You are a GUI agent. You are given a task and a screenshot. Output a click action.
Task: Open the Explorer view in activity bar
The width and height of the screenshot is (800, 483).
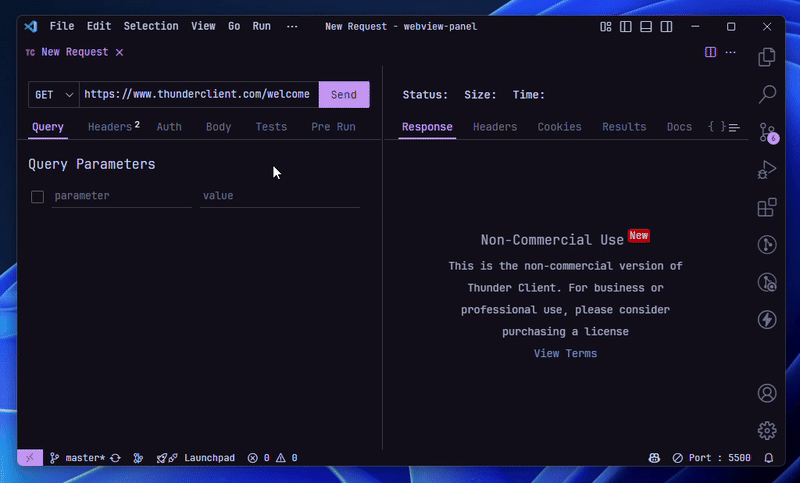[x=766, y=57]
